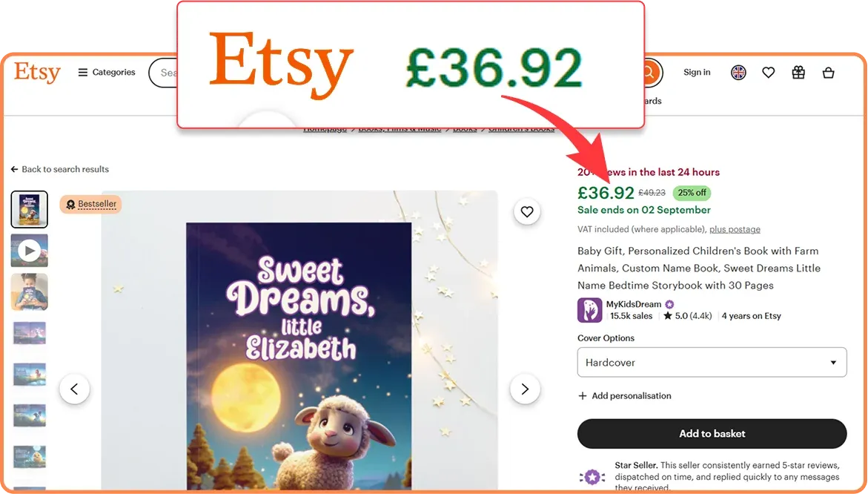Open the Etsy homepage logo
Image resolution: width=868 pixels, height=494 pixels.
pyautogui.click(x=37, y=72)
